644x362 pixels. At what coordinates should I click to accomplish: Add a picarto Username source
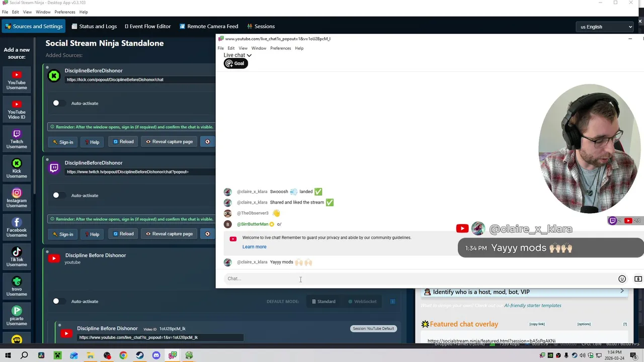[17, 316]
